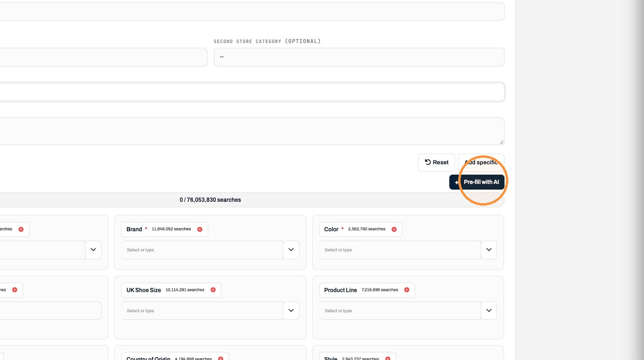Click the Reset button
The image size is (644, 360).
click(436, 162)
